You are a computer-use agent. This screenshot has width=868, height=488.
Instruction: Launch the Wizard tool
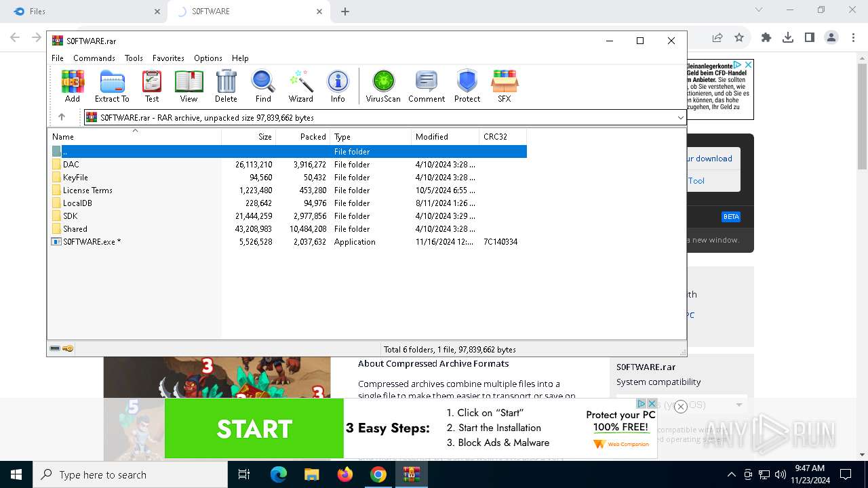pos(300,86)
